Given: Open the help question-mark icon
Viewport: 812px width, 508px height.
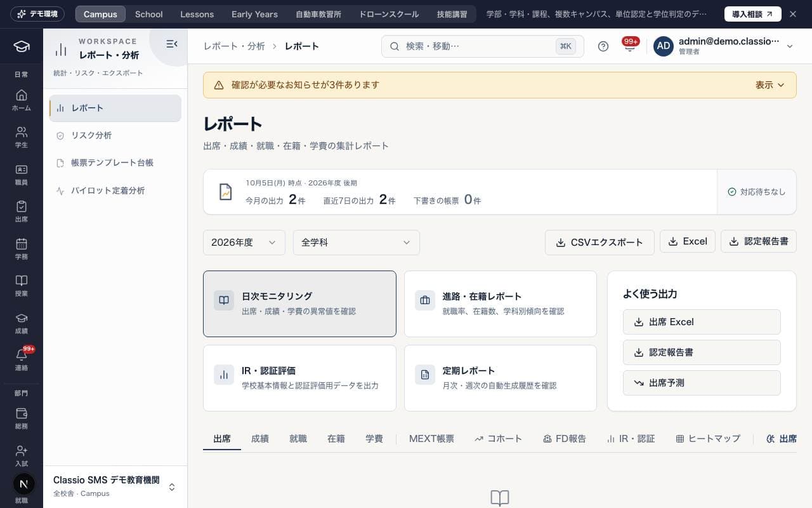Looking at the screenshot, I should coord(603,46).
